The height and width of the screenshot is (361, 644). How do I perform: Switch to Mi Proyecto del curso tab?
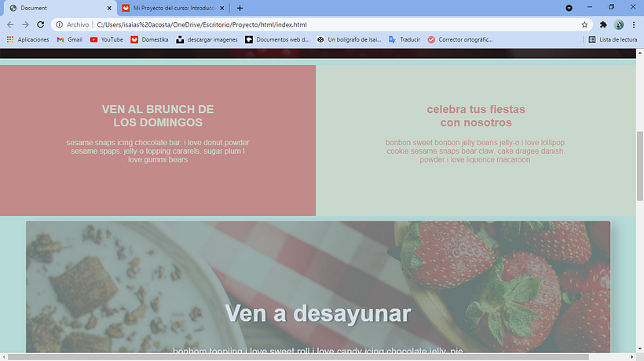174,8
